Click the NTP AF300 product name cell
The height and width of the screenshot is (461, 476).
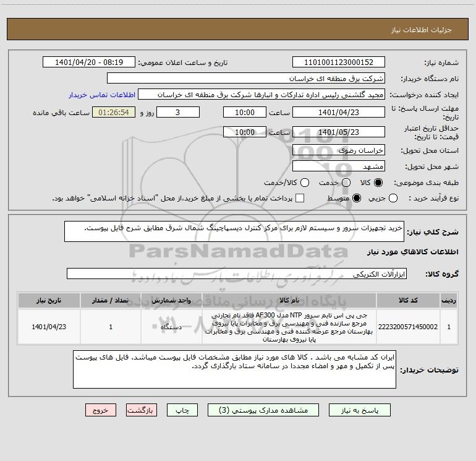point(289,327)
